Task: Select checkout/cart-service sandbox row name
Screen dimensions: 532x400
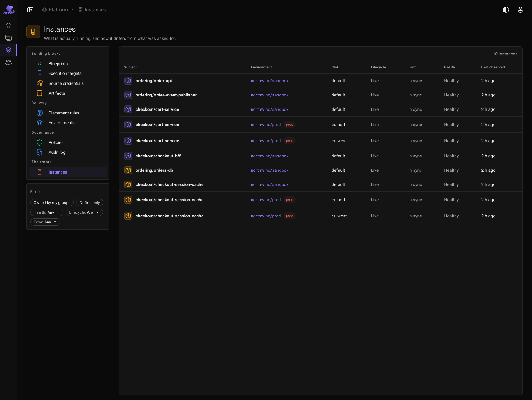Action: click(x=157, y=109)
